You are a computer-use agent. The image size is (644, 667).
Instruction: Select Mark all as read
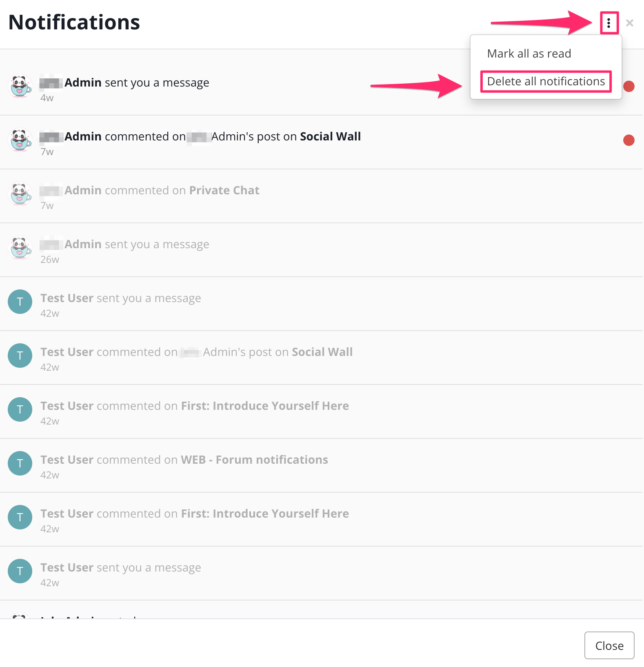pyautogui.click(x=529, y=53)
